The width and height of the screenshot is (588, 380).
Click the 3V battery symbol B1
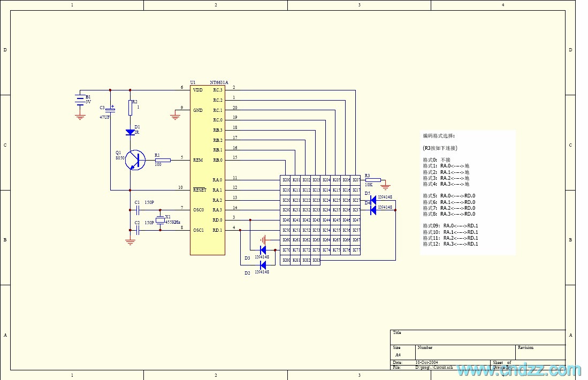(79, 100)
